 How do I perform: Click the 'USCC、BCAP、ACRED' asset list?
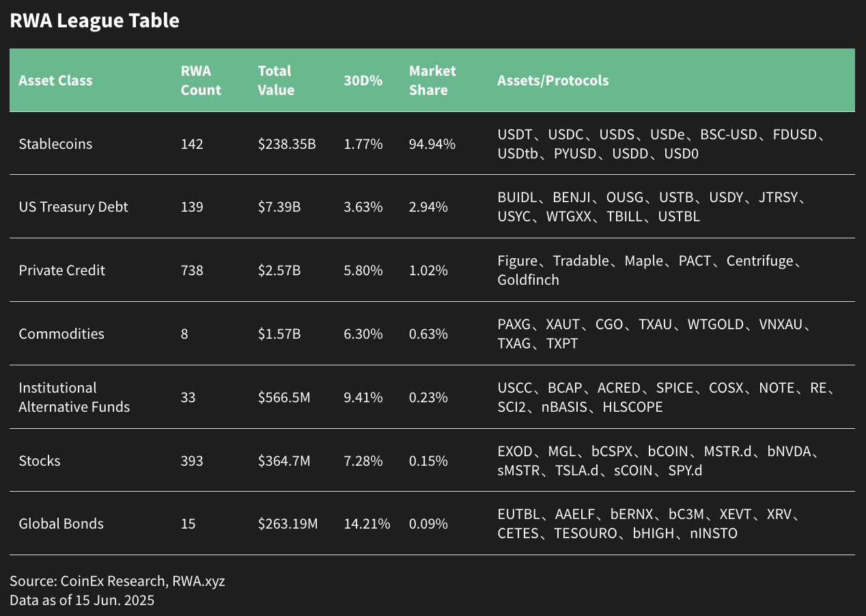667,397
